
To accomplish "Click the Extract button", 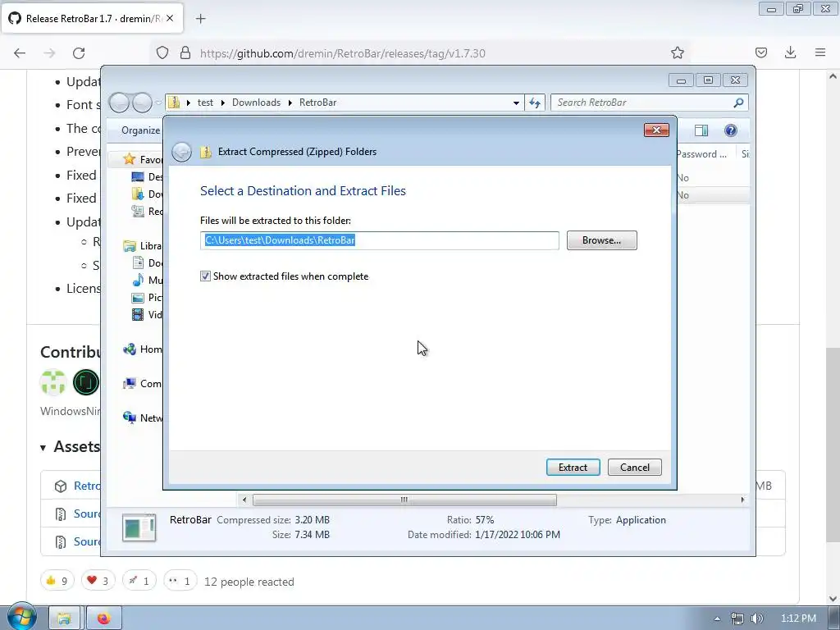I will [x=573, y=467].
